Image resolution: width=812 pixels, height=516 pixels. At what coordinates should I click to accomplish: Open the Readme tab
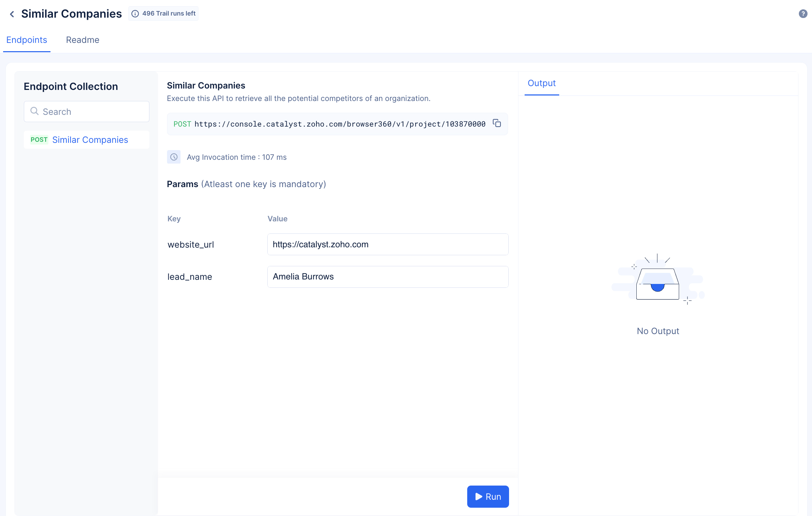click(x=83, y=40)
